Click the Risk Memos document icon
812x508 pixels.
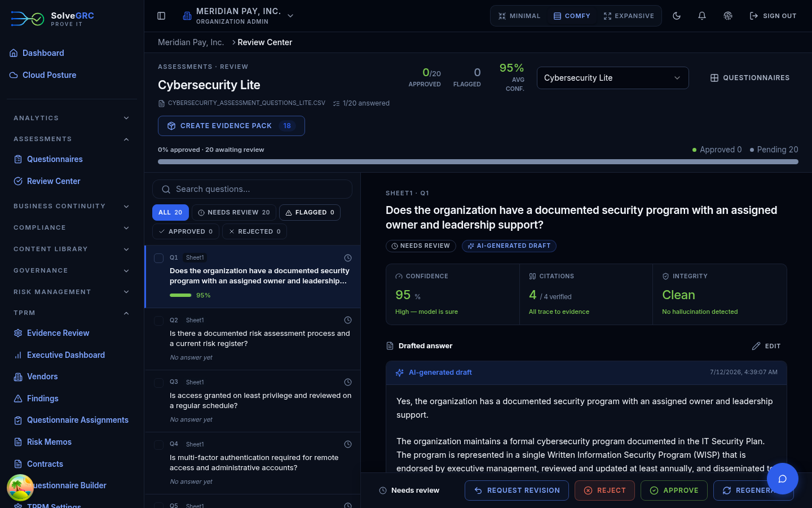(18, 442)
